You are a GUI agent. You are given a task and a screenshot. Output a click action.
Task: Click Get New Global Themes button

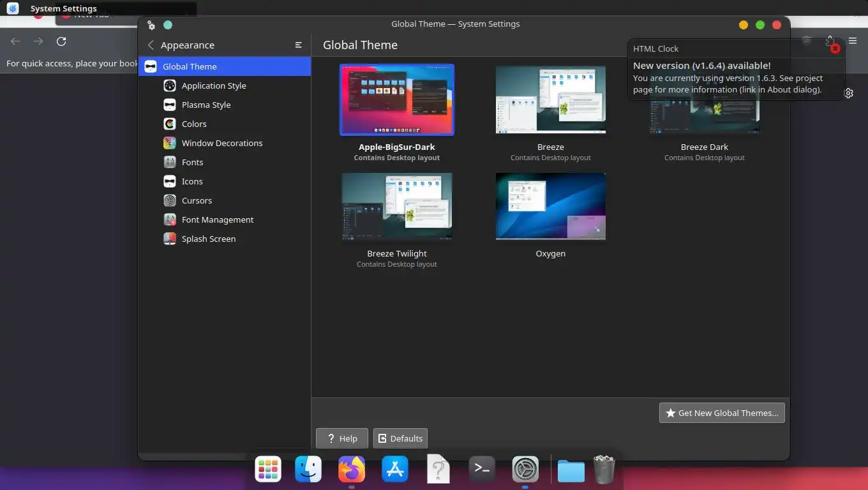coord(722,413)
